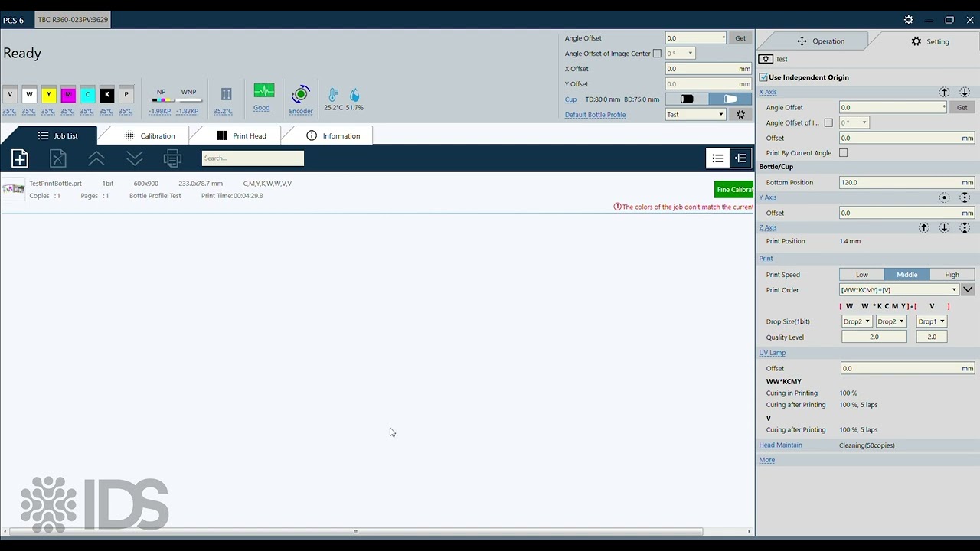Click the job Search field
Screen dimensions: 980x551
pyautogui.click(x=253, y=158)
